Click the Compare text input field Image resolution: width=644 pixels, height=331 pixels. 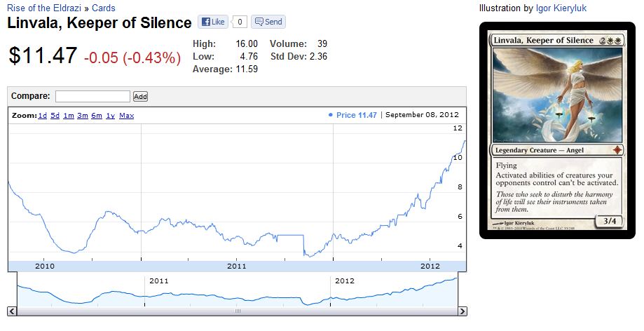[x=93, y=96]
